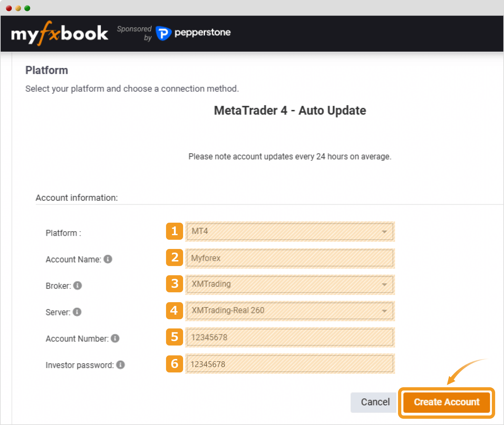Click the 'Account information:' label
The width and height of the screenshot is (504, 425).
tap(76, 198)
